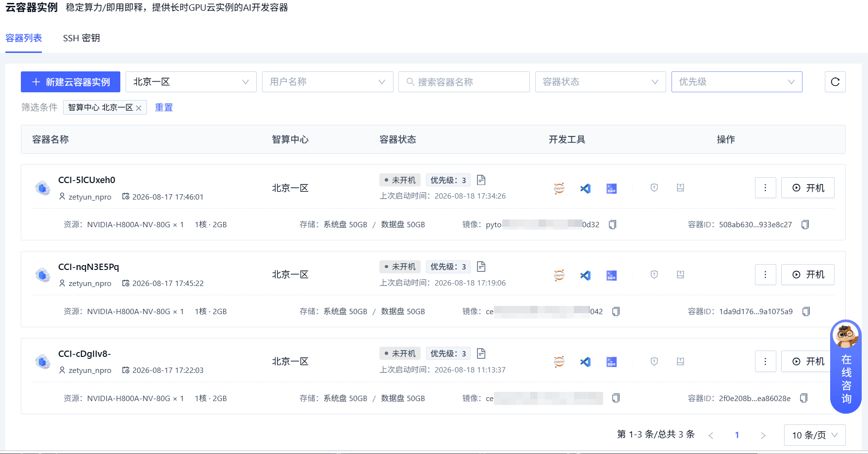Click save-image icon in CCI-cDgIlv8- row
This screenshot has height=454, width=868.
click(x=680, y=361)
